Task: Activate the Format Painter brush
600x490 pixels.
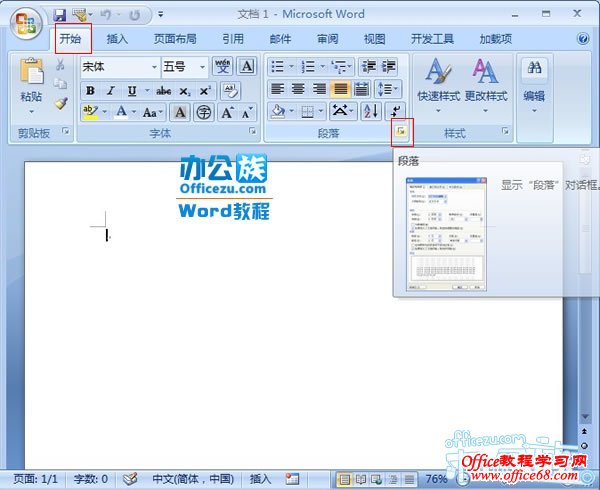Action: click(60, 103)
